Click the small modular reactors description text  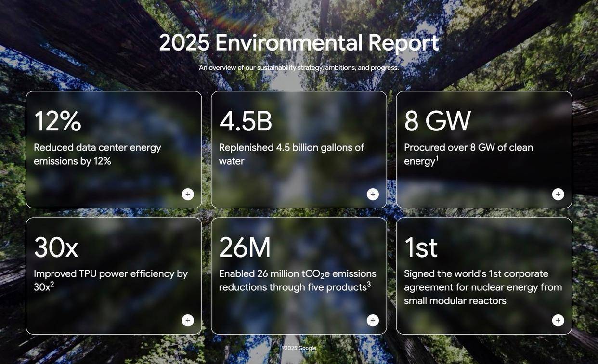[x=482, y=287]
